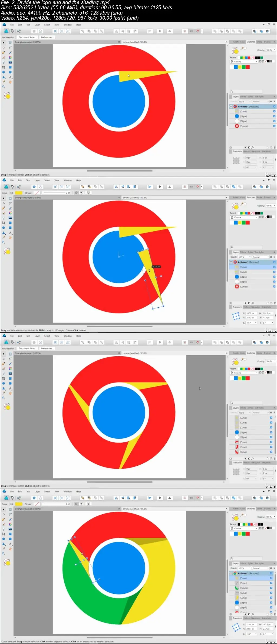The width and height of the screenshot is (277, 644).
Task: Open snapping options arrow in fourth frame toolbar
Action: [202, 498]
